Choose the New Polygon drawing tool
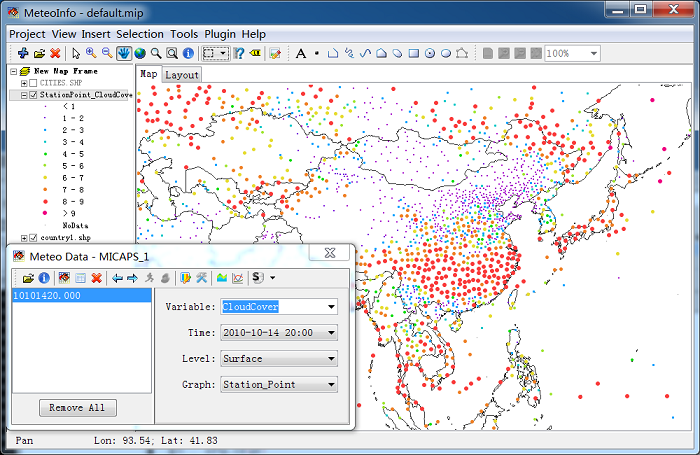The image size is (700, 455). (381, 54)
